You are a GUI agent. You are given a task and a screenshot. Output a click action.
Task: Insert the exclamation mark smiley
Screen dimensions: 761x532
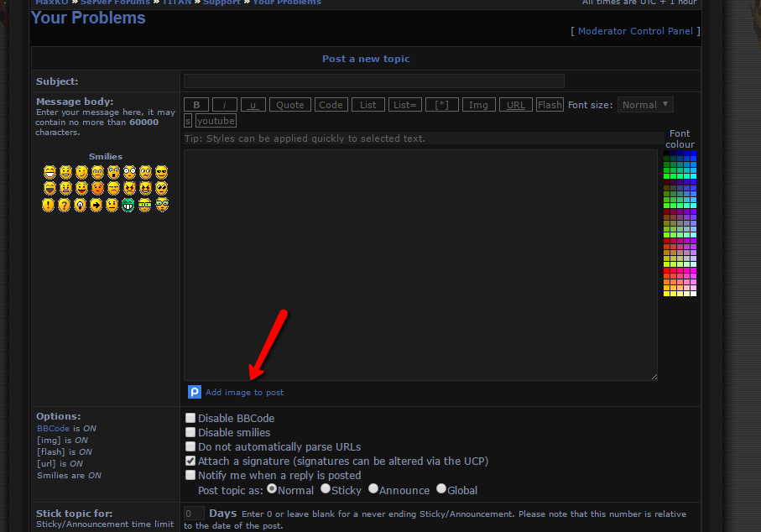(x=49, y=205)
